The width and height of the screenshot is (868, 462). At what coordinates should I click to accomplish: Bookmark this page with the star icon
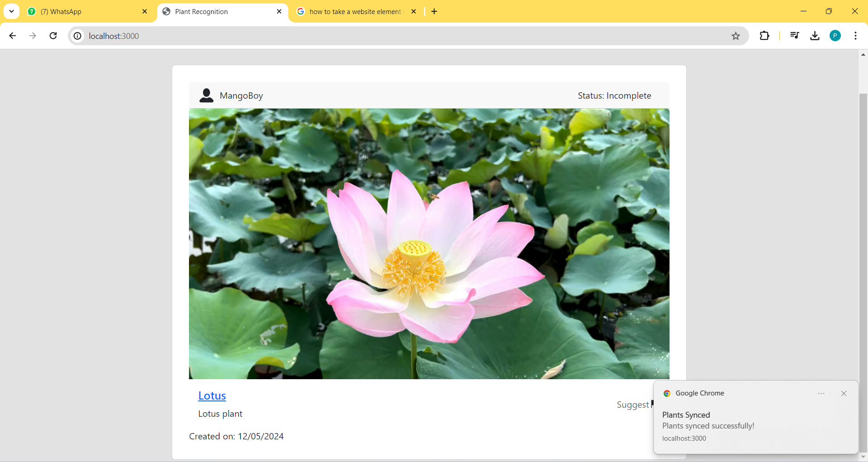[x=736, y=36]
